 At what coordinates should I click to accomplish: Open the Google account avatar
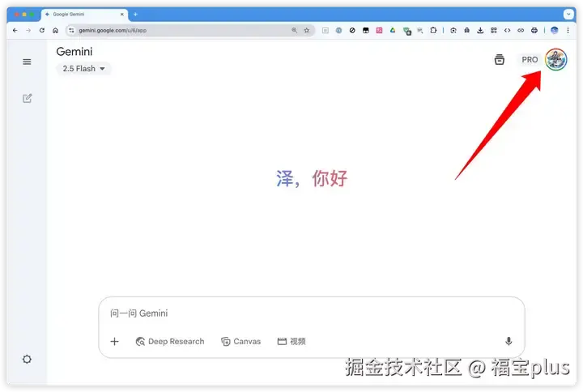(555, 59)
